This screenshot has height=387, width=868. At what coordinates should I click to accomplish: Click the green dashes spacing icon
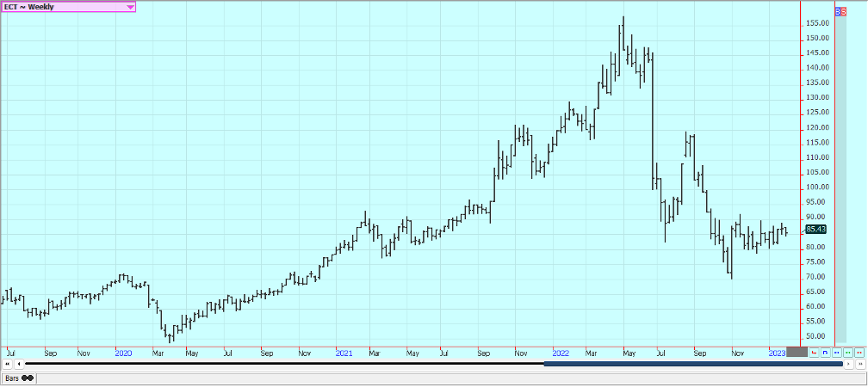pos(848,353)
